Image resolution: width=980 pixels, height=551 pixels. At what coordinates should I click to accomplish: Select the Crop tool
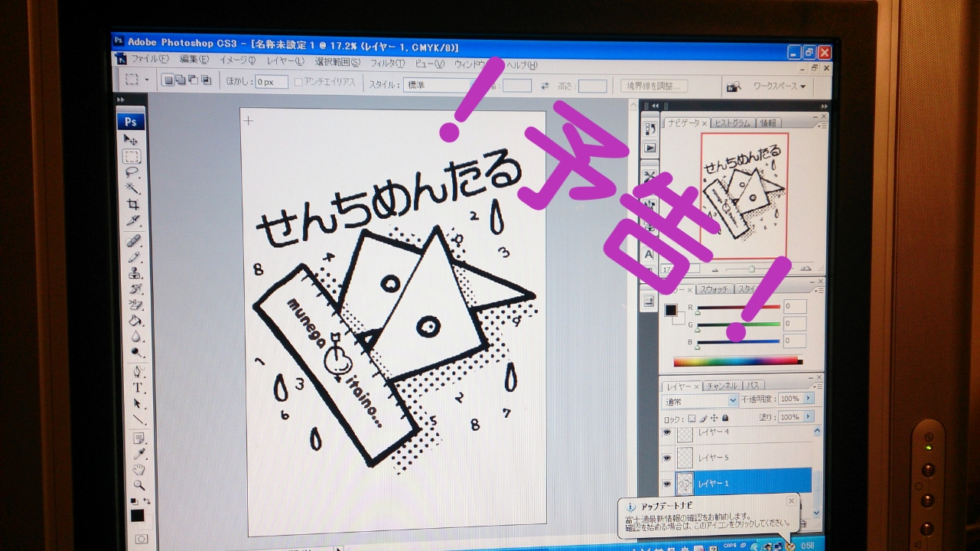[x=133, y=204]
